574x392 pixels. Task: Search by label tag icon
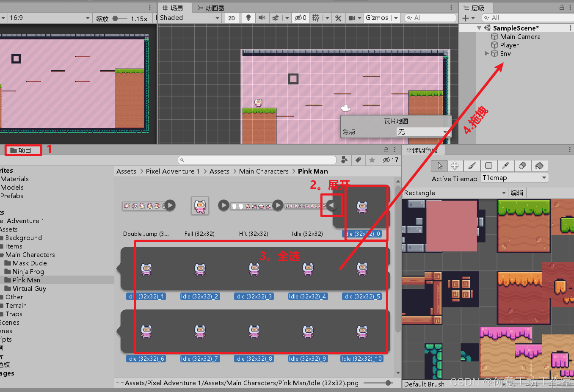[x=358, y=160]
